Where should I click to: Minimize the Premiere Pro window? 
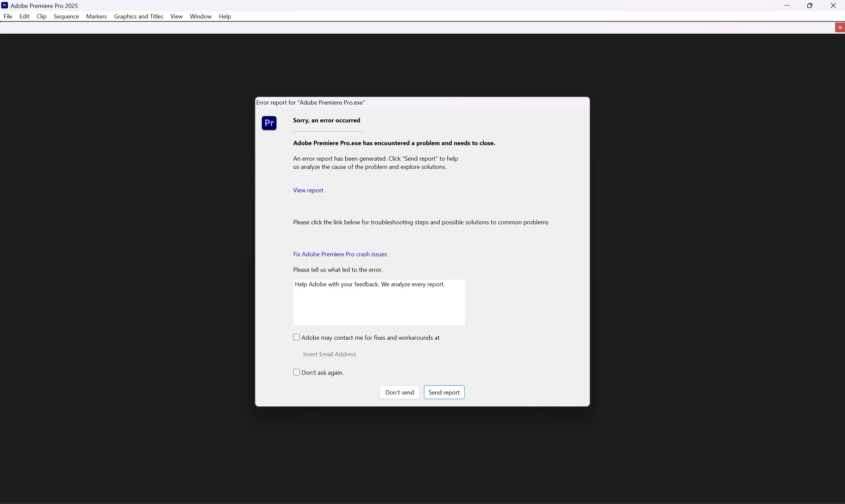pos(787,6)
